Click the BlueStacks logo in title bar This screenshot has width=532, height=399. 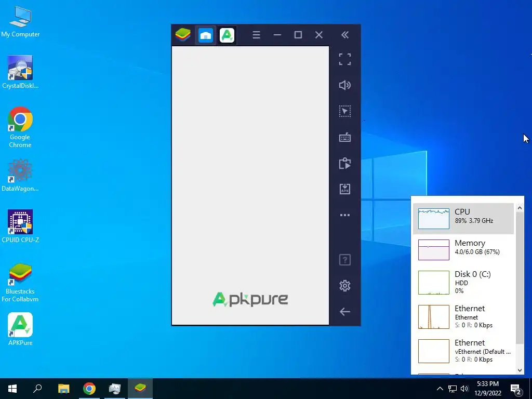pos(183,35)
